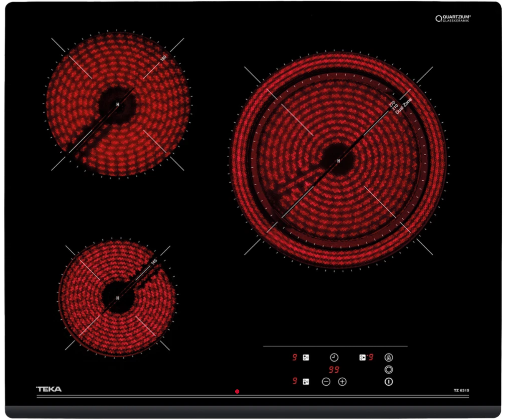Toggle the child lock padlock control
This screenshot has width=506, height=420.
(389, 358)
